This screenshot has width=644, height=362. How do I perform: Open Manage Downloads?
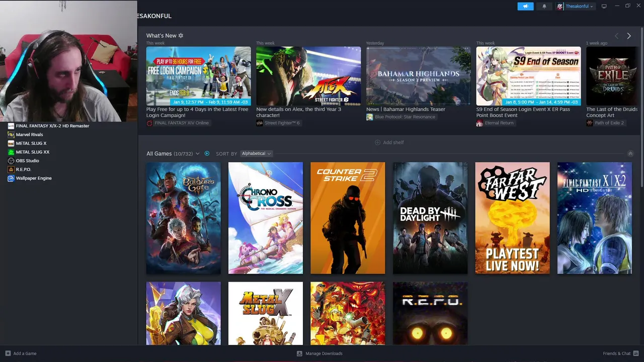pos(319,353)
